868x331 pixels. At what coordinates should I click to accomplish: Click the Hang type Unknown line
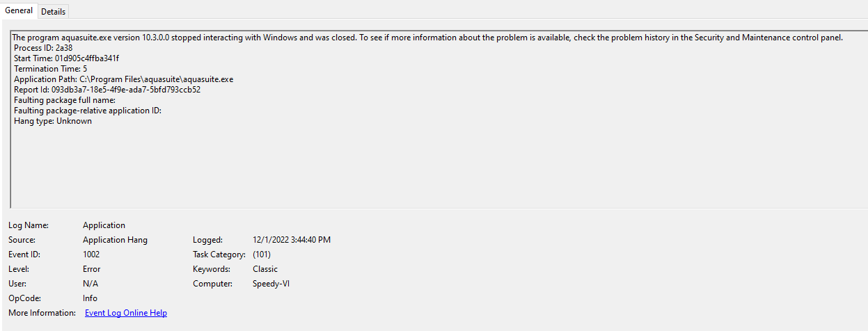pyautogui.click(x=53, y=121)
